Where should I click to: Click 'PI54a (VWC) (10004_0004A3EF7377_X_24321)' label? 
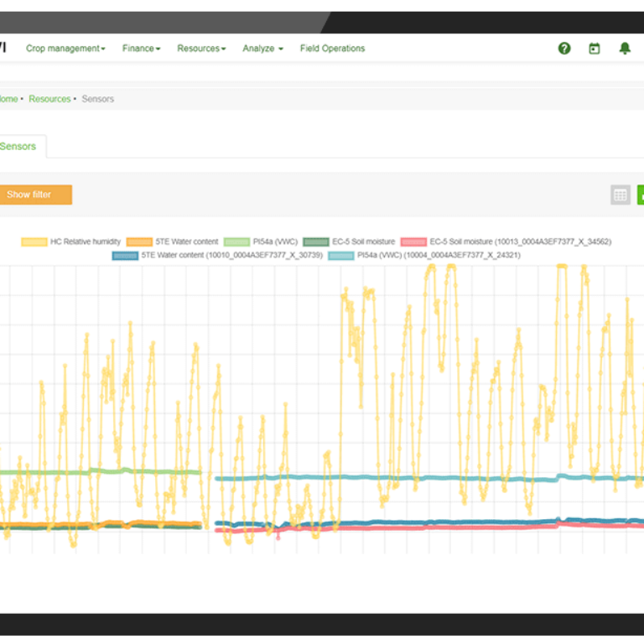pos(439,256)
